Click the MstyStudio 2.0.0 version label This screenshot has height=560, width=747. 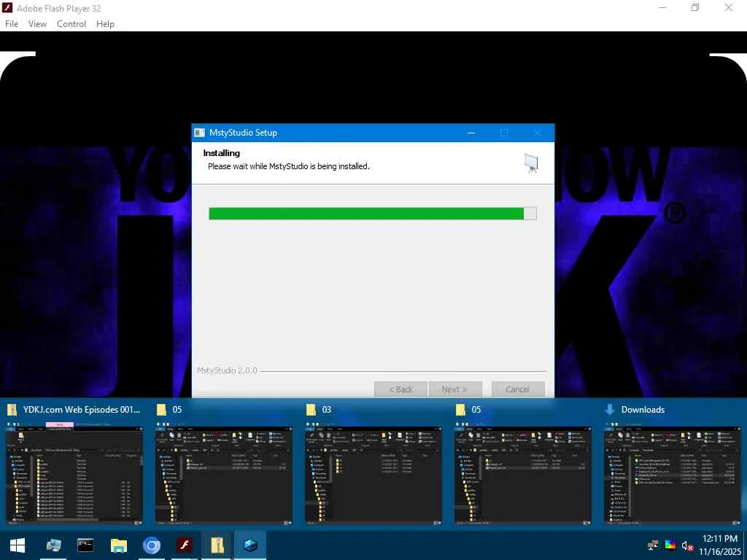[227, 370]
